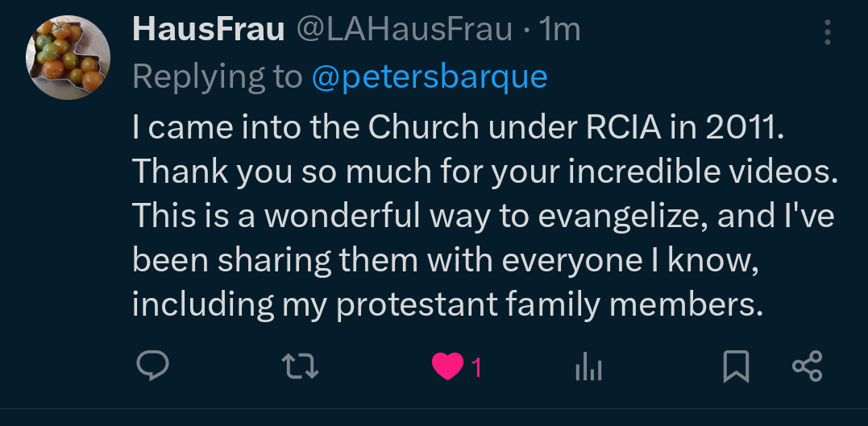Click the 'been sharing them with everyone' line
The height and width of the screenshot is (426, 868).
pos(446,260)
